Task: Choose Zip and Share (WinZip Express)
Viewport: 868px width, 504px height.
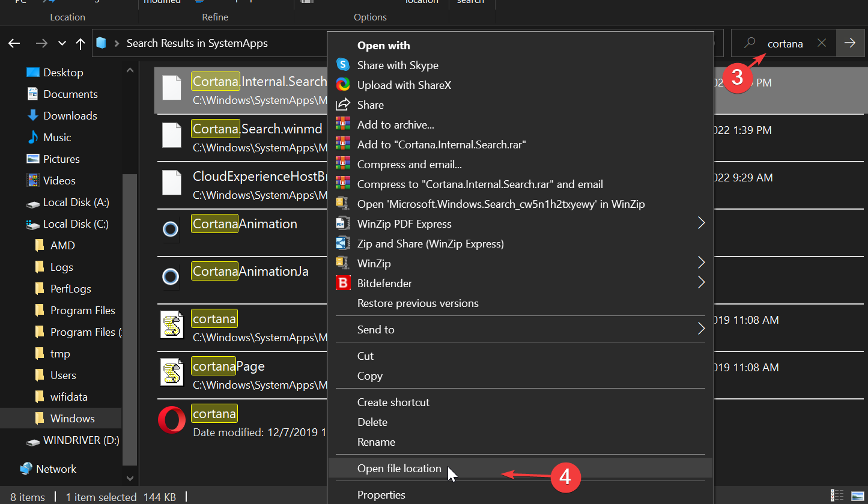Action: coord(430,243)
